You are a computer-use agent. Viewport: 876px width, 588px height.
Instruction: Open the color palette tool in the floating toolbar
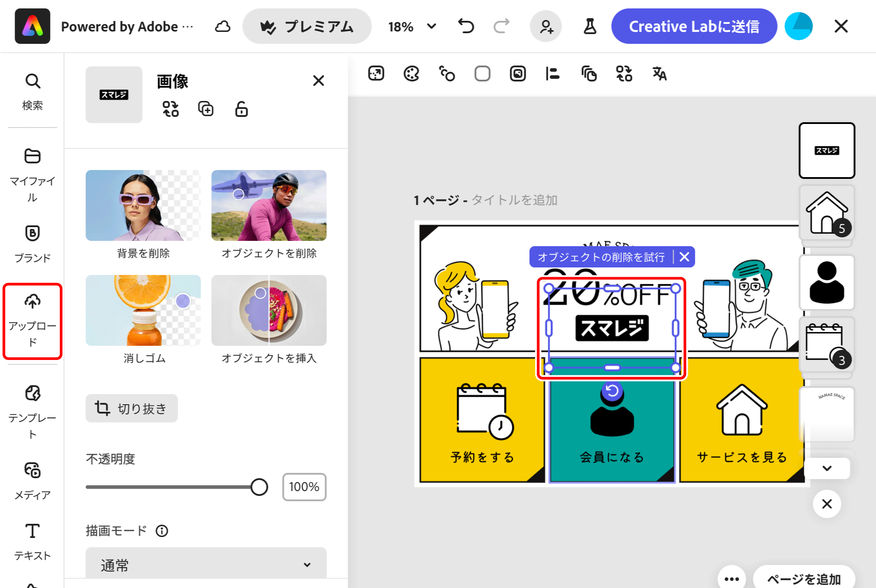pos(411,74)
